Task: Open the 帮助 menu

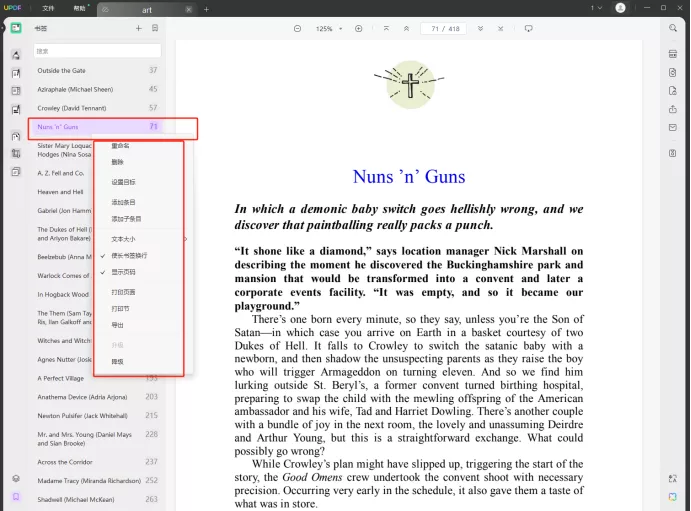Action: (x=79, y=8)
